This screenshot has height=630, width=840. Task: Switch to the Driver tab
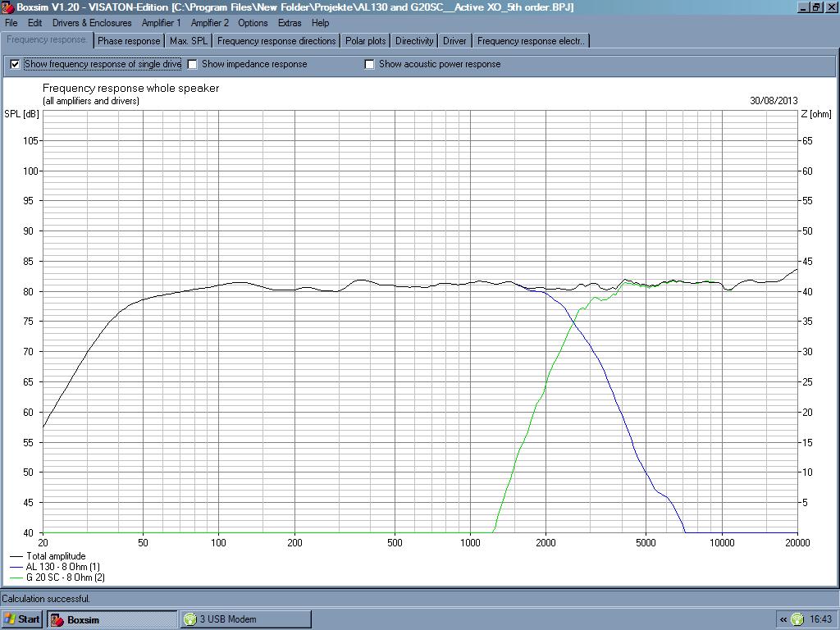(x=454, y=41)
